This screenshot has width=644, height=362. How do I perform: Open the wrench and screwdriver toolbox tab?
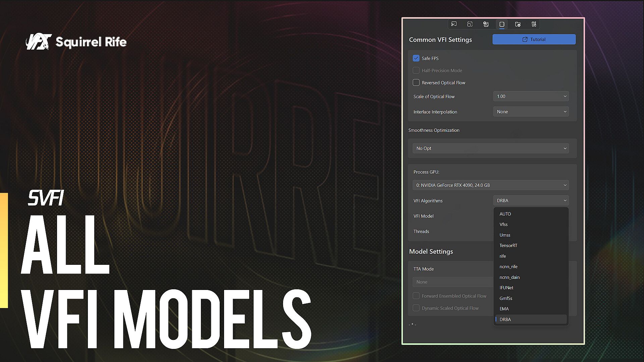[x=534, y=24]
